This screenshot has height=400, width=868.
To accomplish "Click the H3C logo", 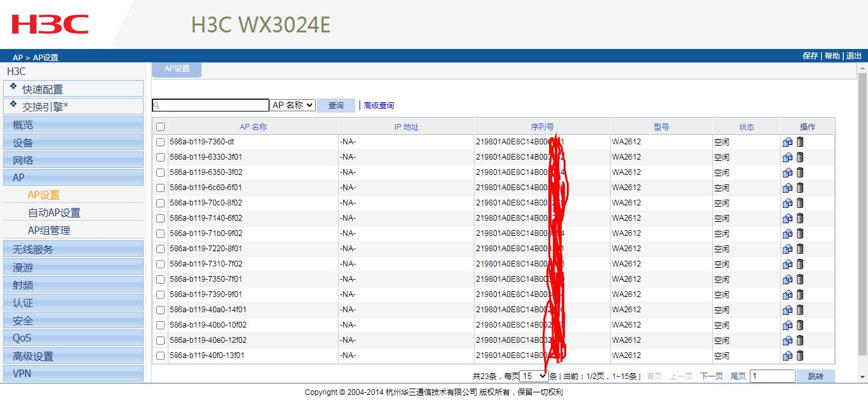I will click(50, 25).
